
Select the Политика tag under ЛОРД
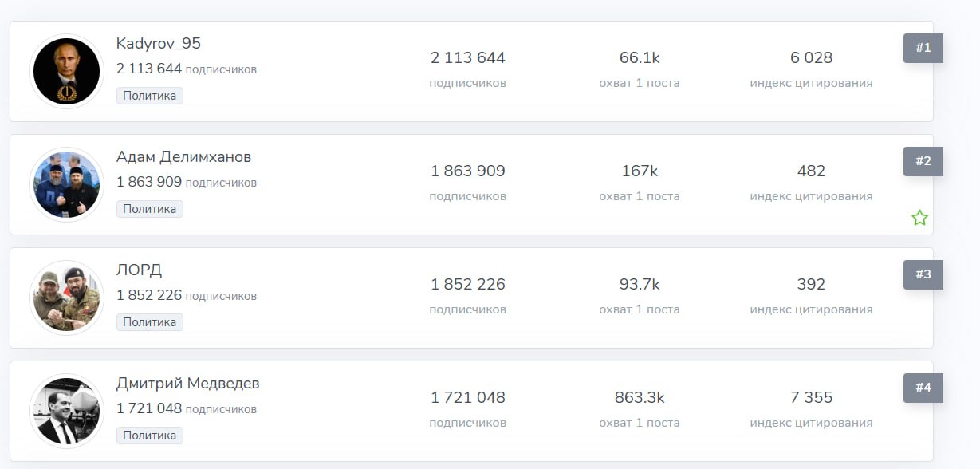(150, 322)
